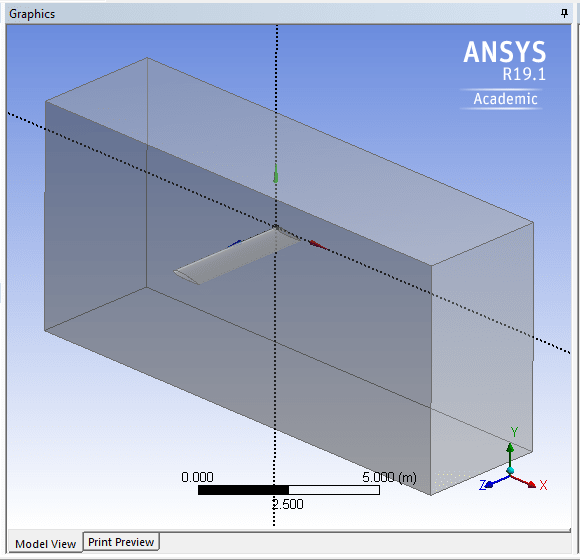This screenshot has height=560, width=580.
Task: Click the cyan isometric ball of the triad
Action: point(510,470)
